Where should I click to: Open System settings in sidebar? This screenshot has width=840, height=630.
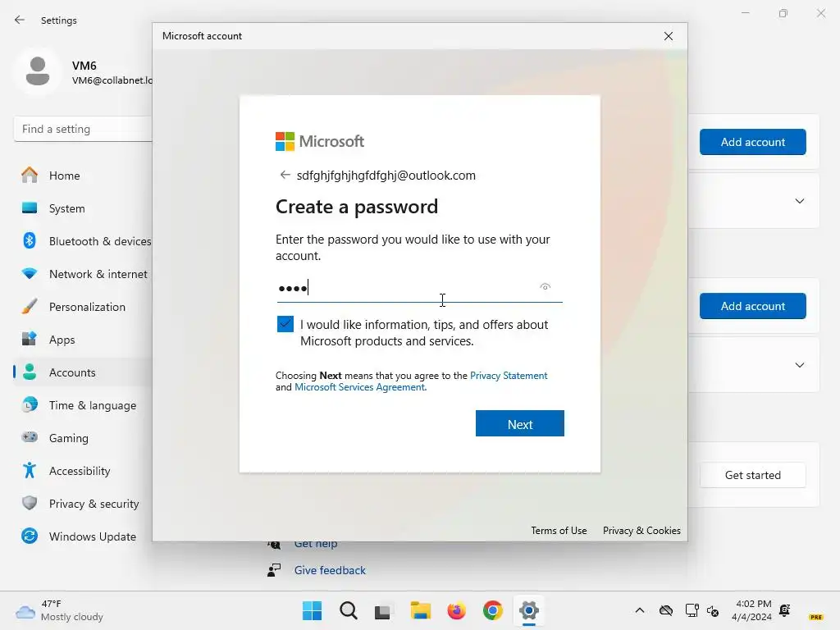tap(83, 208)
